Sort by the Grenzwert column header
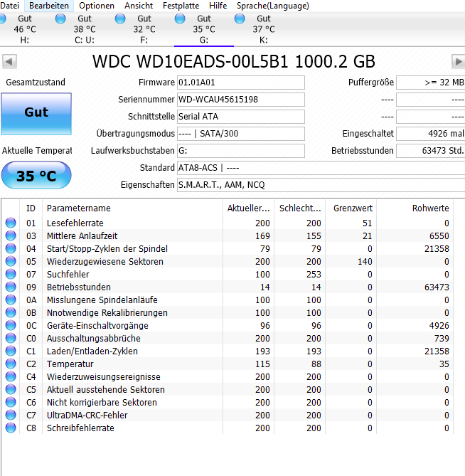Screen dimensions: 465x476 coord(351,208)
